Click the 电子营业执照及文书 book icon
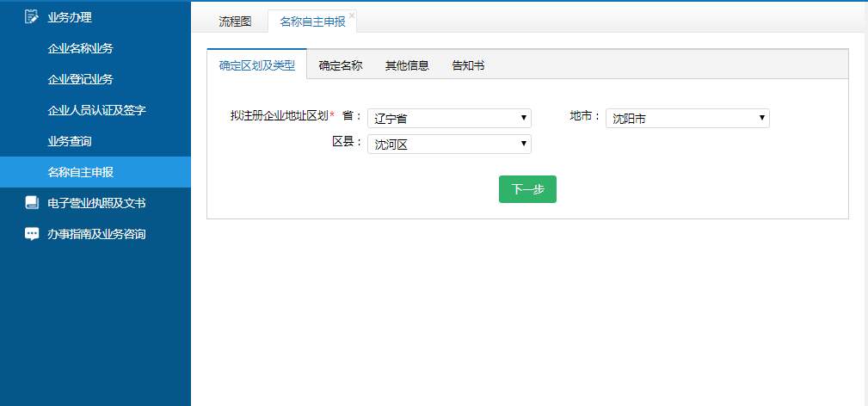This screenshot has height=406, width=868. [32, 203]
